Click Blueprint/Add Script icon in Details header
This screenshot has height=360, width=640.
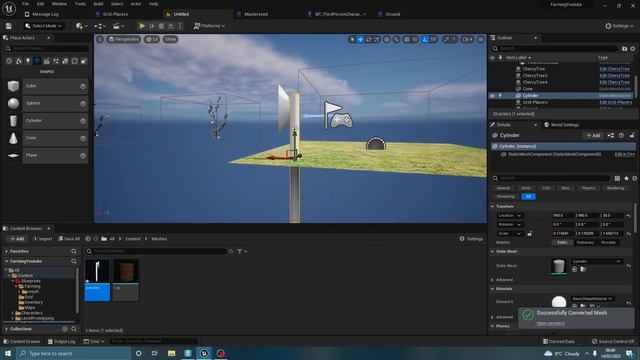point(611,136)
